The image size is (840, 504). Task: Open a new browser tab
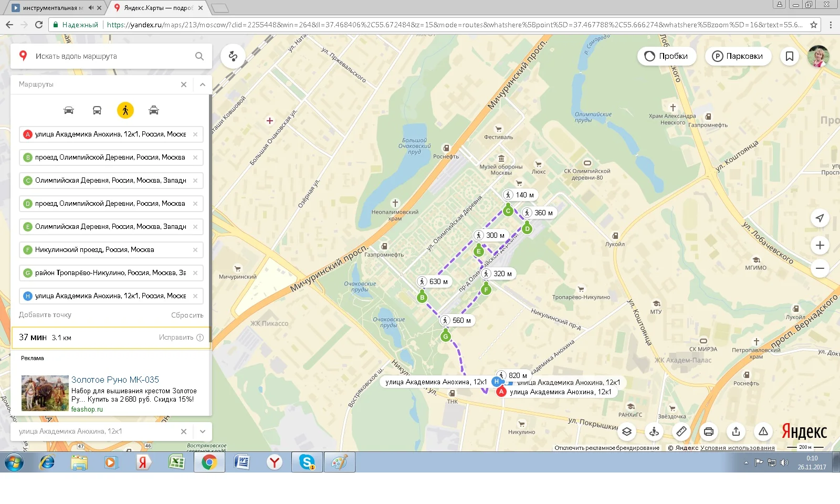[x=220, y=8]
